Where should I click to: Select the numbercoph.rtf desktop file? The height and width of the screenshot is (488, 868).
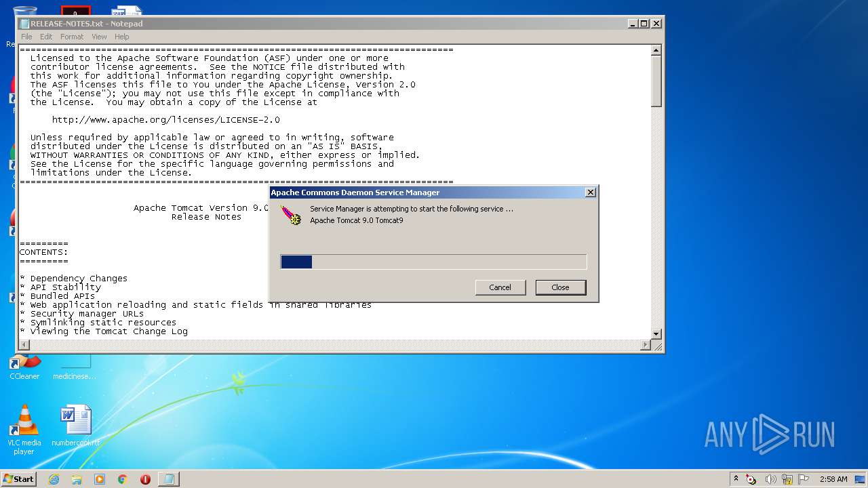(x=75, y=426)
